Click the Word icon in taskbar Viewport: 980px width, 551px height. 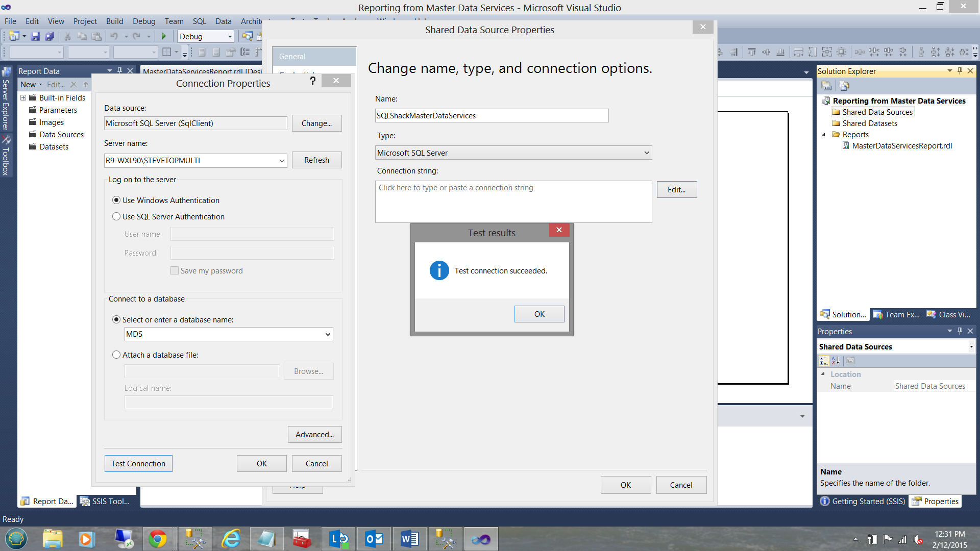tap(409, 539)
